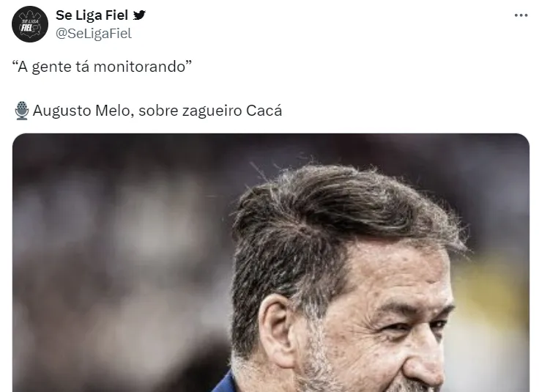This screenshot has height=392, width=539.
Task: Visit the Se Liga Fiel display name
Action: click(x=92, y=15)
